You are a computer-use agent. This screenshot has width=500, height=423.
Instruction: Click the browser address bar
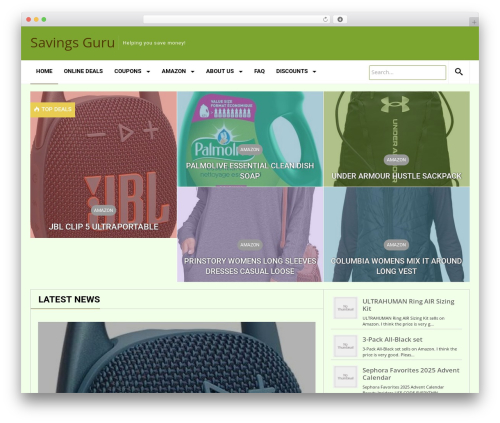click(237, 20)
